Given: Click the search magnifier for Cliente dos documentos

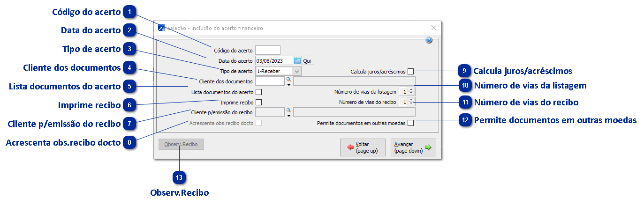Looking at the screenshot, I should coord(289,79).
